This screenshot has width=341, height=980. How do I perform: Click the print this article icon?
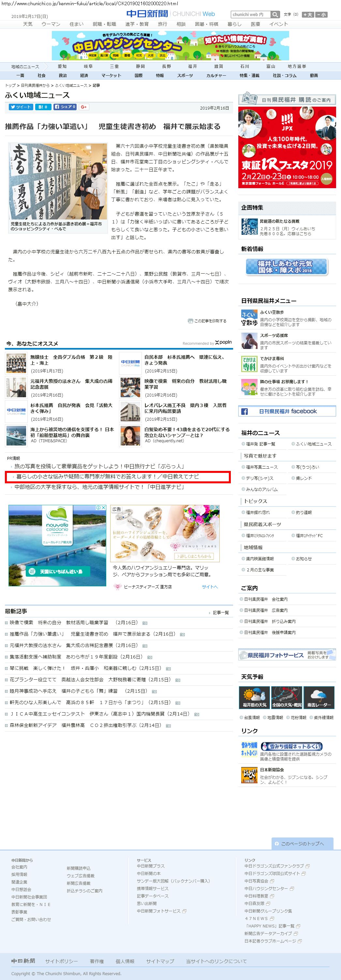tap(190, 321)
